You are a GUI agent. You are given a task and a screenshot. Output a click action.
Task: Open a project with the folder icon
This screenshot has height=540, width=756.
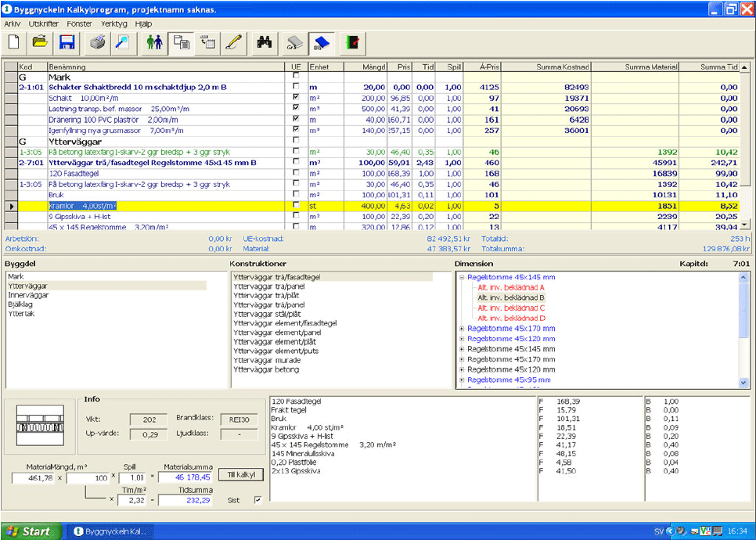(x=40, y=42)
